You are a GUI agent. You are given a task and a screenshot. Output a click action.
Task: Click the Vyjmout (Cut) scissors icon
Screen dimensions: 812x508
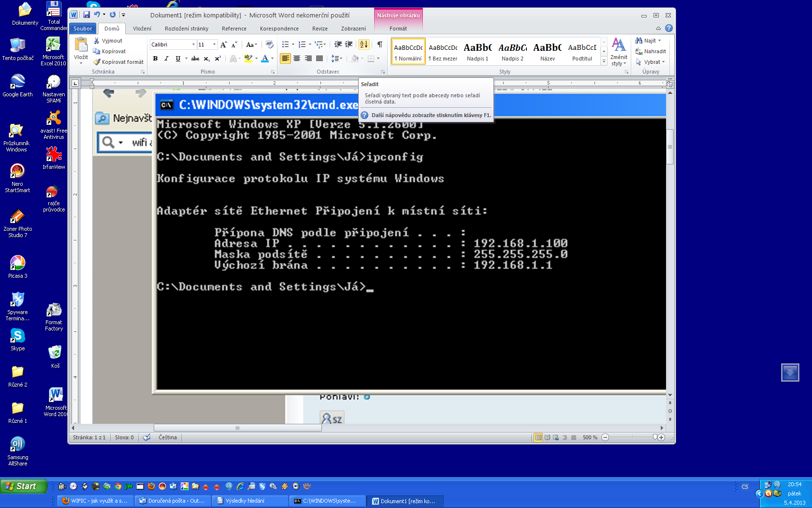point(97,41)
